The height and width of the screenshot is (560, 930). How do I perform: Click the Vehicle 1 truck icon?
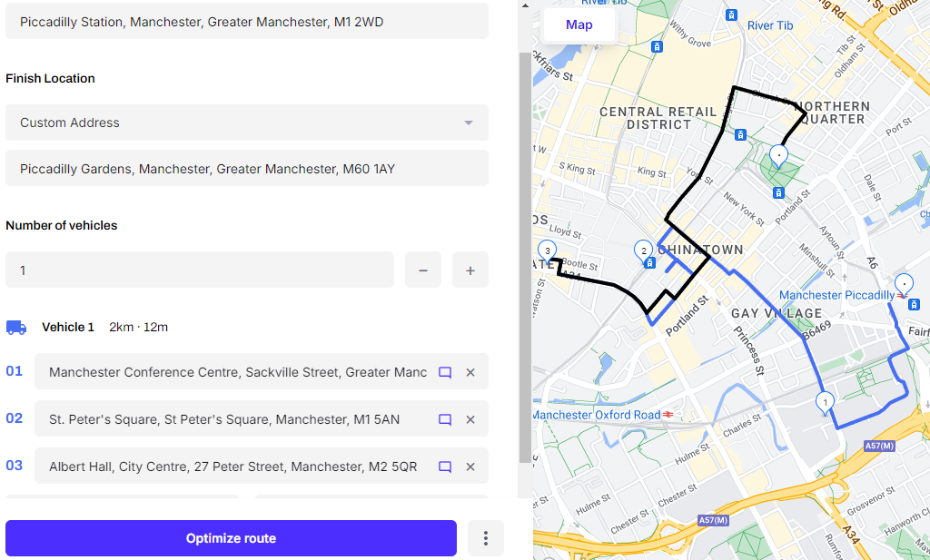16,327
